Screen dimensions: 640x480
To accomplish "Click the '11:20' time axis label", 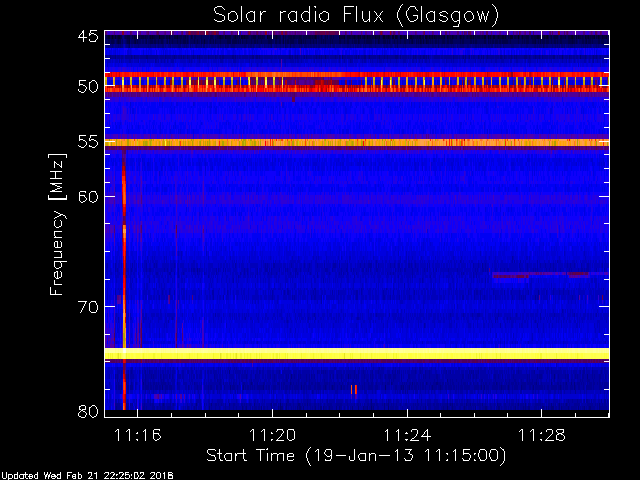I will tap(272, 435).
